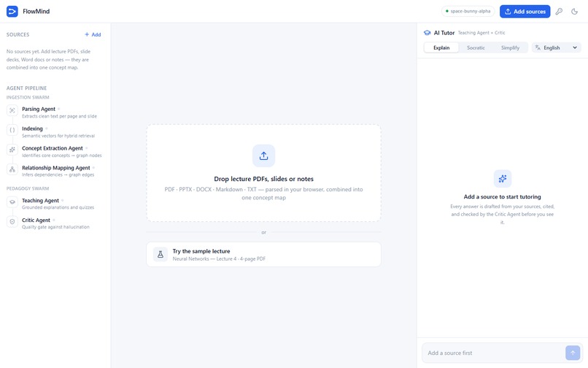Click the 'Extracts clean text per page' description
This screenshot has height=368, width=588.
59,116
